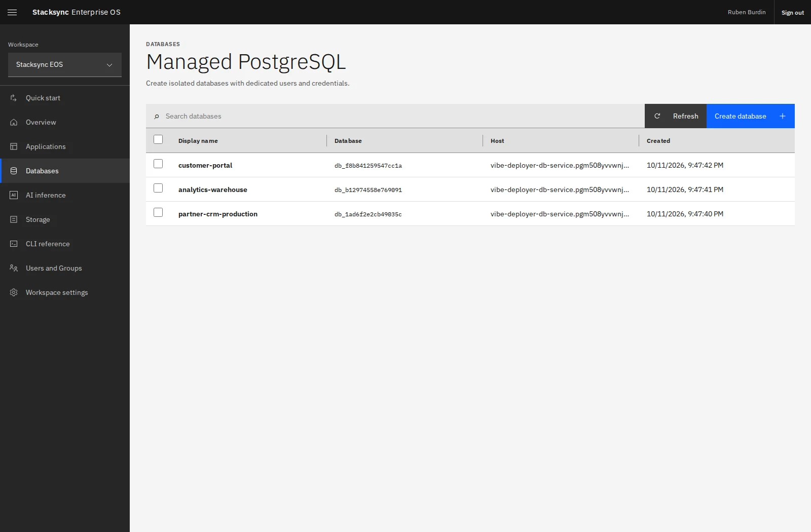Click database id db_1ad6f2e2cb49035c

368,214
